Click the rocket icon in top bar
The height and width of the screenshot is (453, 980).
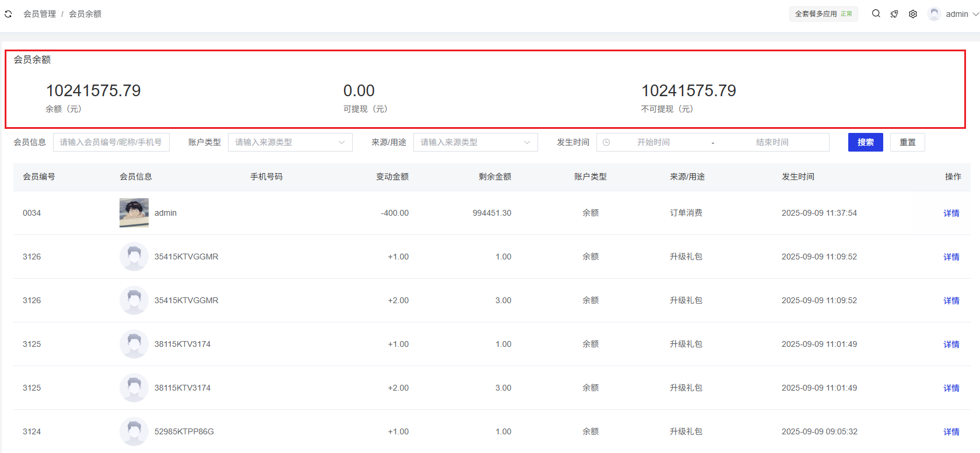click(894, 14)
